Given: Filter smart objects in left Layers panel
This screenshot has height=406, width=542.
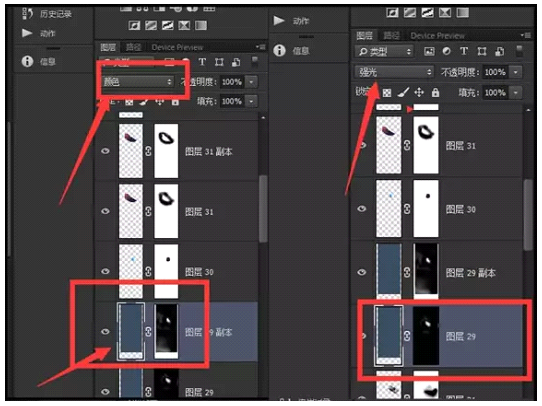Looking at the screenshot, I should point(236,62).
